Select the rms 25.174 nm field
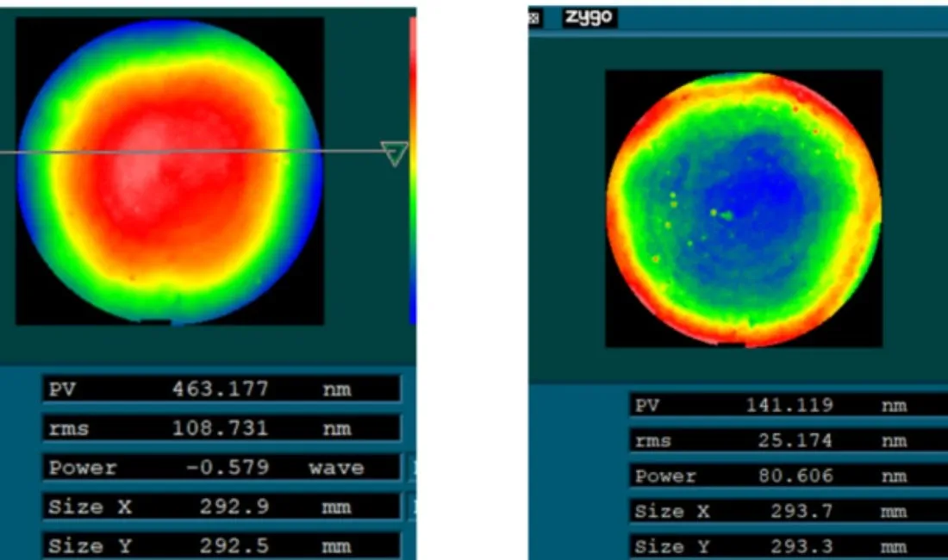Screen dimensions: 948x560 (789, 440)
